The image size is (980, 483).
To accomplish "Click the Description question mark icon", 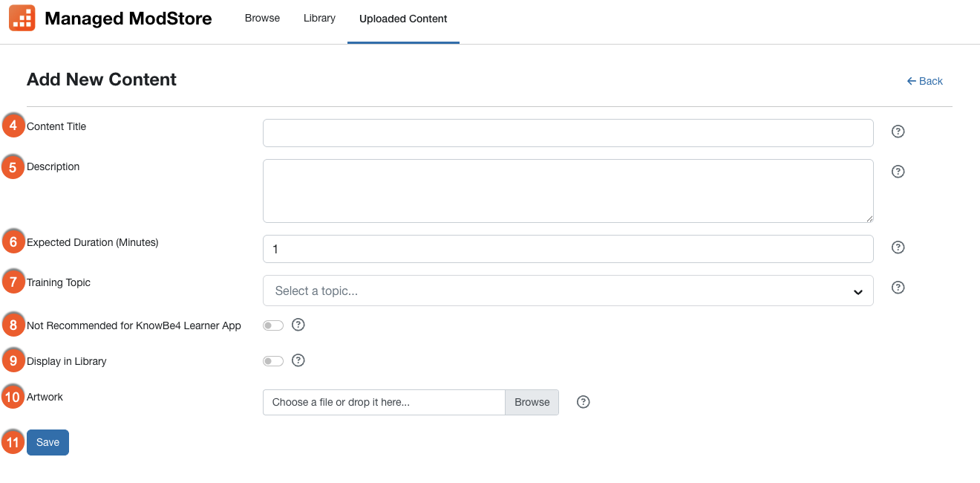I will pos(898,171).
